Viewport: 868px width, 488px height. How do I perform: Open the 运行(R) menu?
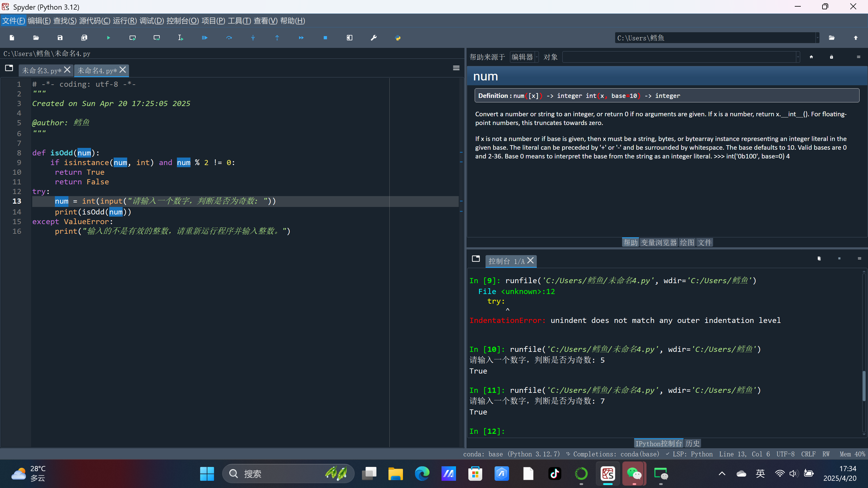click(x=125, y=21)
